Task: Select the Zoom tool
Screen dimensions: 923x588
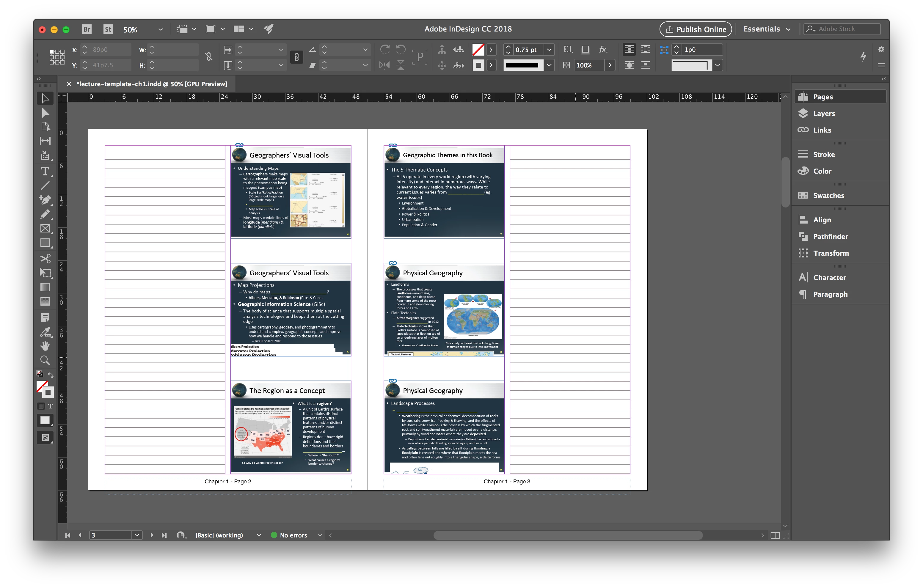Action: [x=45, y=360]
